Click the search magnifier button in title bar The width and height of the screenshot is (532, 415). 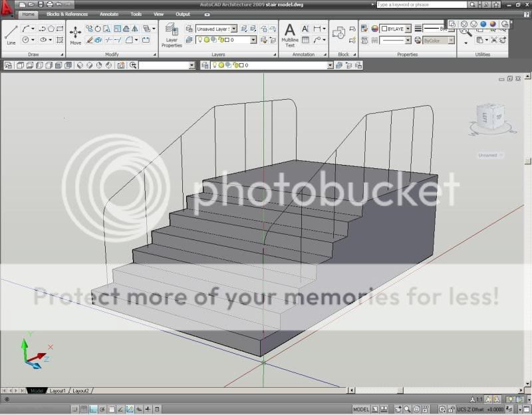point(472,5)
